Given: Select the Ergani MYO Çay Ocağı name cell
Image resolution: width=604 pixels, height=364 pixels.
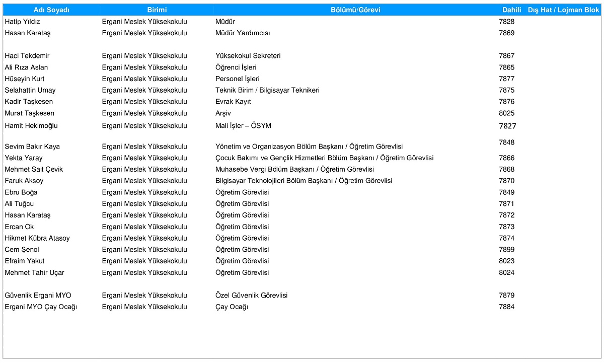Looking at the screenshot, I should (x=41, y=307).
